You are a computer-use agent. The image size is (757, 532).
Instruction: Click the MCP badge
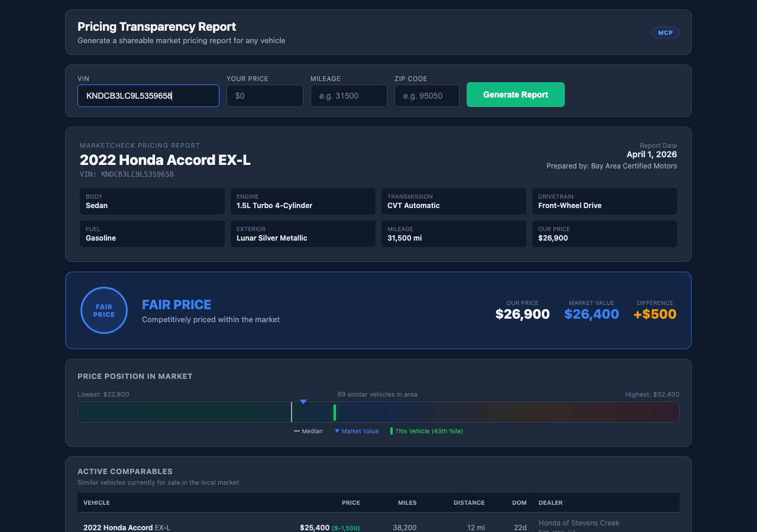click(665, 33)
